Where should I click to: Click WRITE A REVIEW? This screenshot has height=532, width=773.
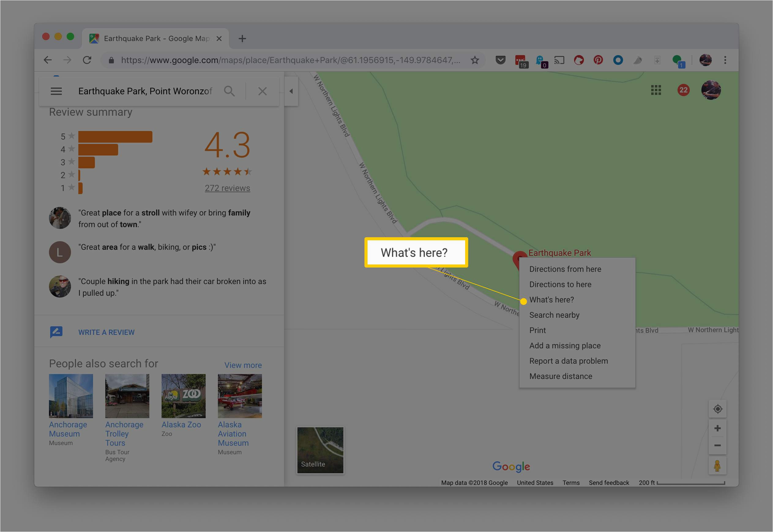click(106, 332)
